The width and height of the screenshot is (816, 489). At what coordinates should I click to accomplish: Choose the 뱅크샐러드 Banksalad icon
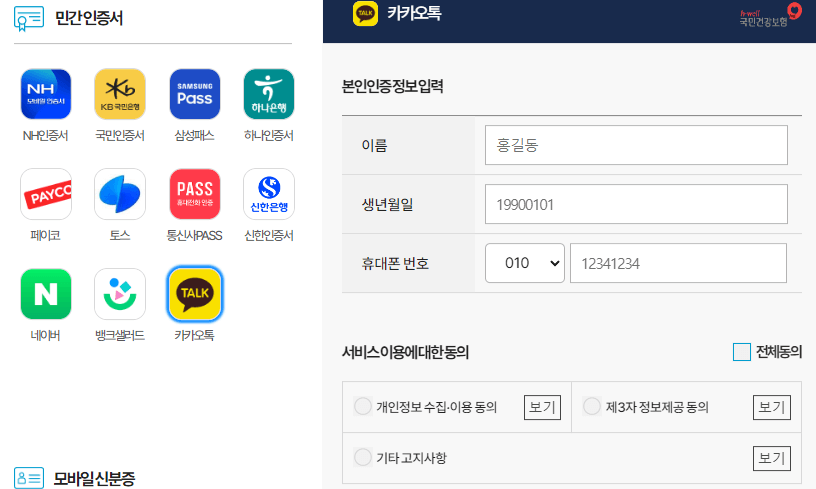coord(120,294)
